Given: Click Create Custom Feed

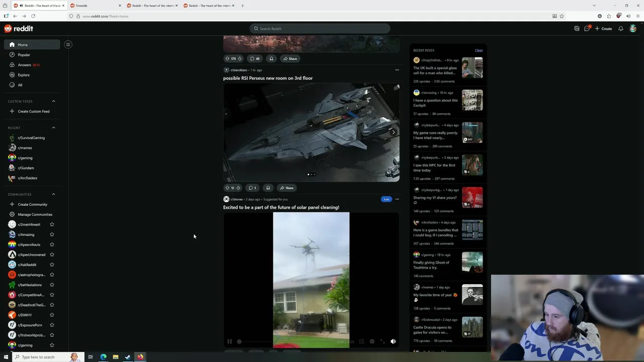Looking at the screenshot, I should [32, 111].
